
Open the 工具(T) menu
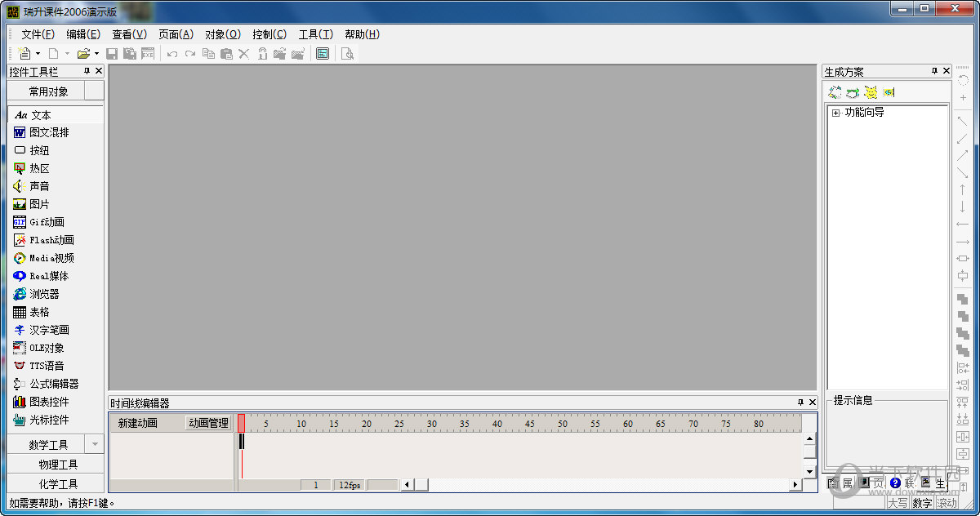(316, 34)
